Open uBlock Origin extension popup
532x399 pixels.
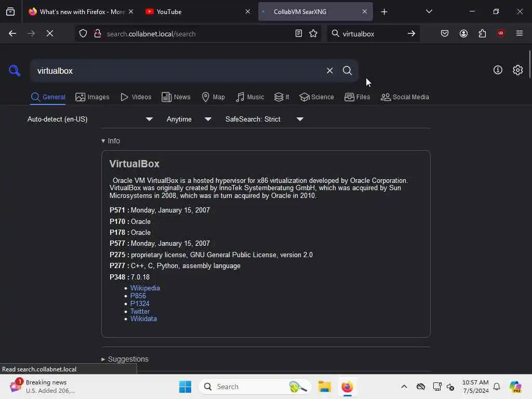click(x=501, y=33)
